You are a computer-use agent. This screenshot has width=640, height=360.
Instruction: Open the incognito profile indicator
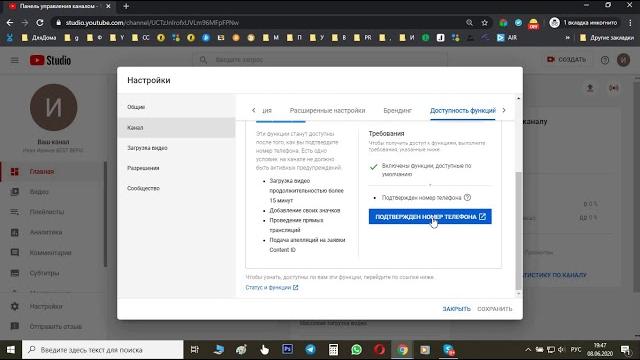tap(583, 23)
